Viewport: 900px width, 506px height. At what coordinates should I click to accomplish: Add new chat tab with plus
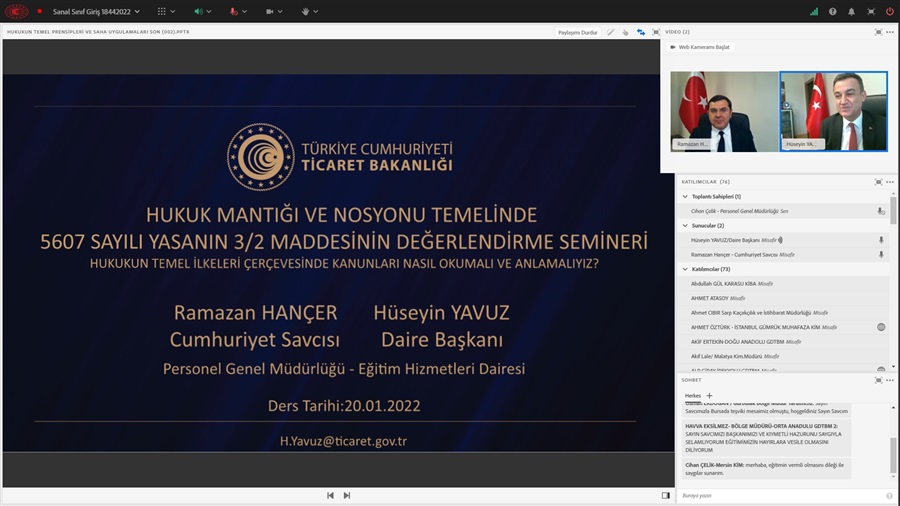pyautogui.click(x=709, y=395)
